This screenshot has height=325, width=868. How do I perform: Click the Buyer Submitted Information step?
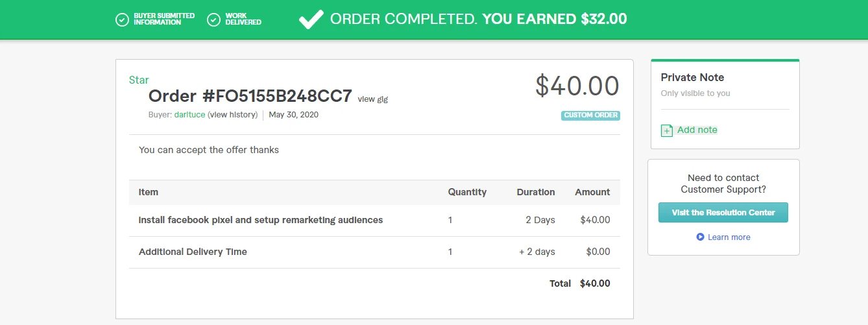[x=163, y=19]
